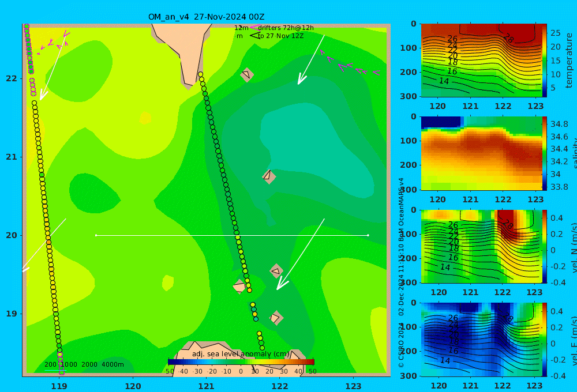The width and height of the screenshot is (577, 392).
Task: Click the temperature colorbar
Action: 545,61
